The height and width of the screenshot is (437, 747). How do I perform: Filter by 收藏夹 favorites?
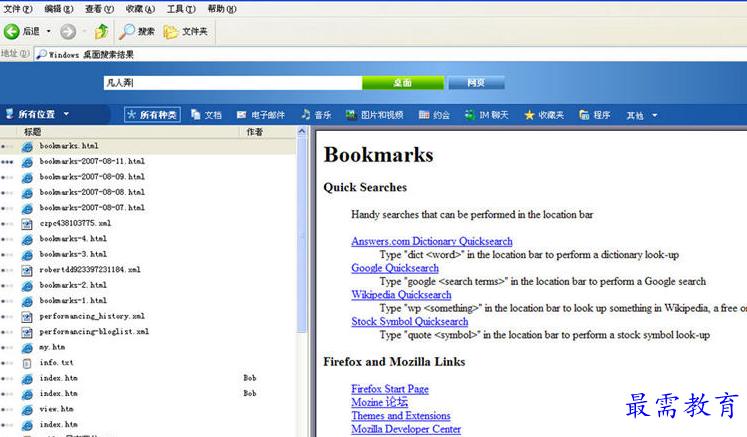[544, 115]
